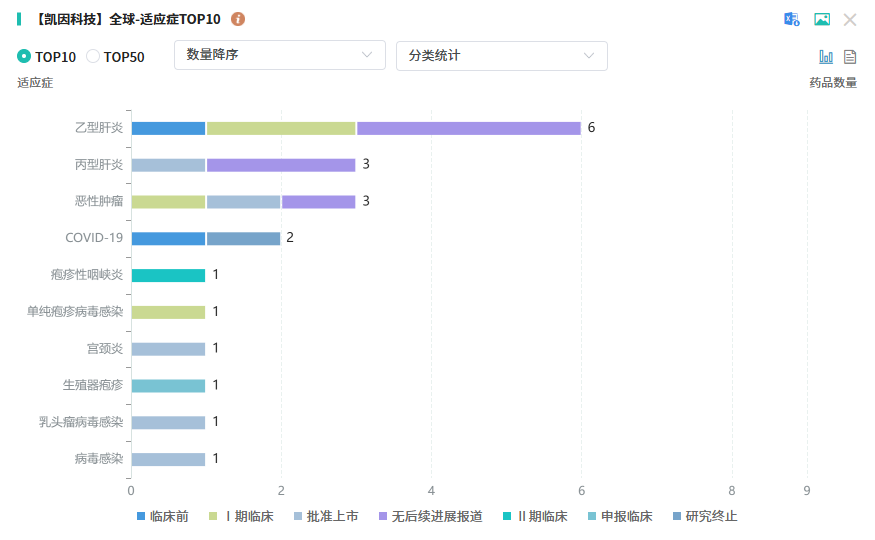Click the orange info icon beside title

pyautogui.click(x=238, y=19)
